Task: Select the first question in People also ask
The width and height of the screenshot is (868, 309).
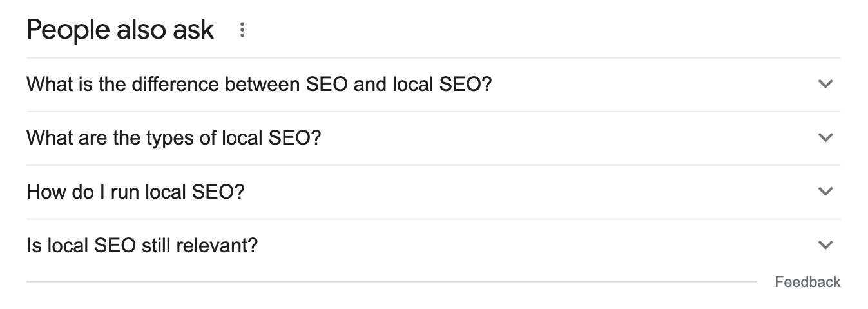Action: click(x=258, y=85)
